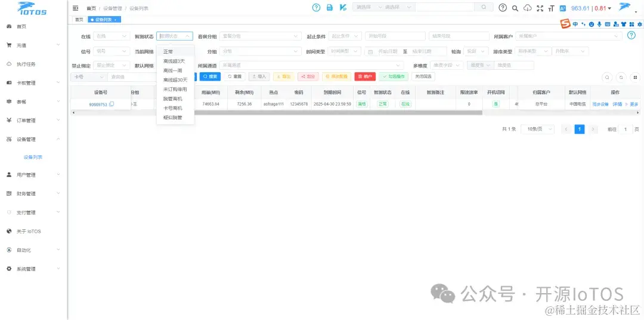
Task: Click the calendar icon in date range field
Action: coord(370,52)
